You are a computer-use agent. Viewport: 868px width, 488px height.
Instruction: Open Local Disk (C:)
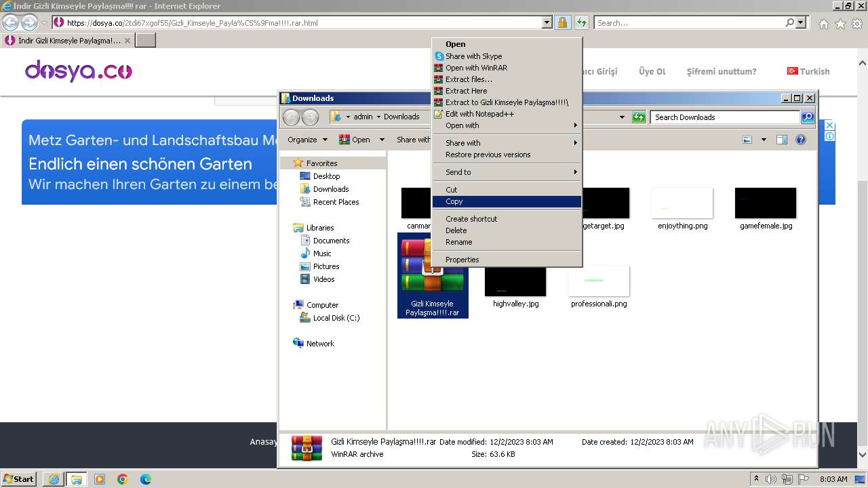336,318
